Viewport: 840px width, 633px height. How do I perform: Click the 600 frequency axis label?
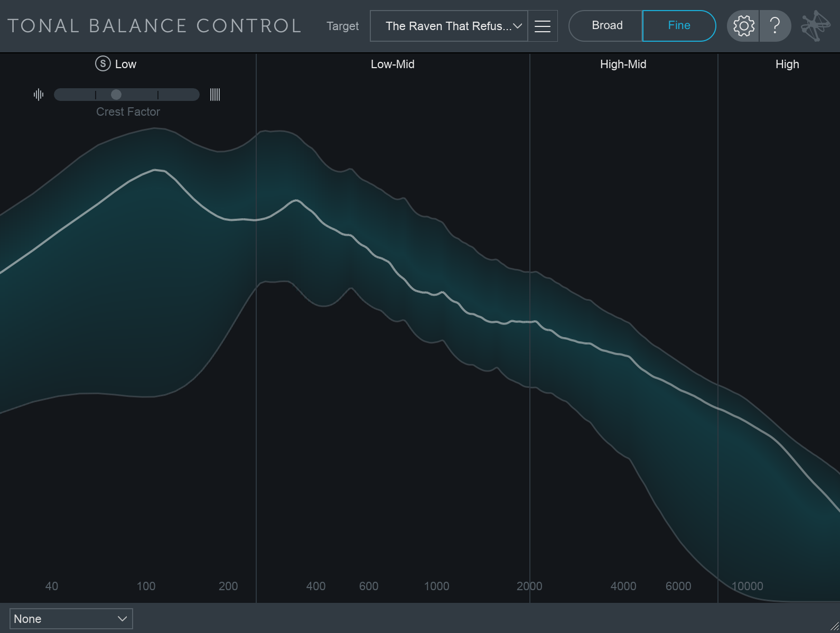[369, 586]
